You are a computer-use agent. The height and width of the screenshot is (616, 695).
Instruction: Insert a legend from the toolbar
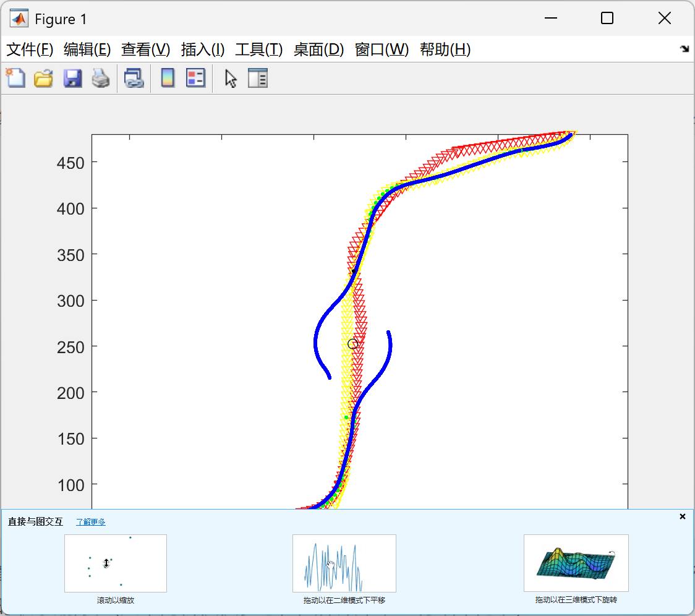pyautogui.click(x=195, y=78)
